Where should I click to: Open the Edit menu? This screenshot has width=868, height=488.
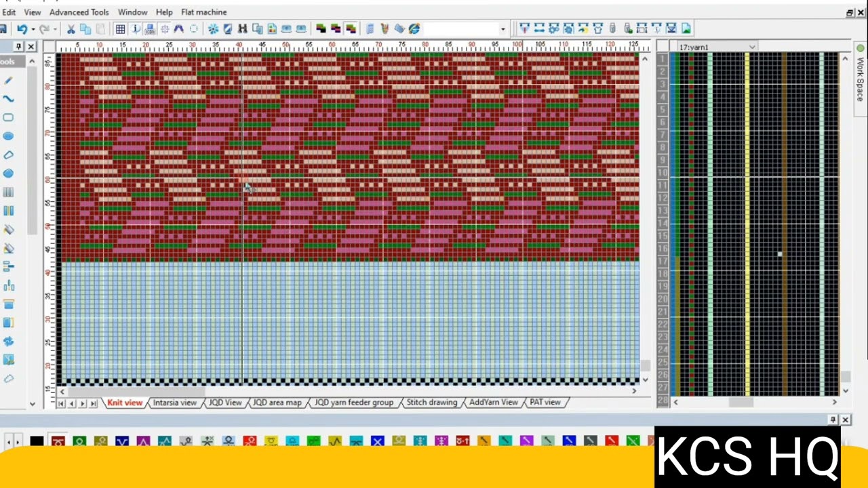click(x=9, y=12)
